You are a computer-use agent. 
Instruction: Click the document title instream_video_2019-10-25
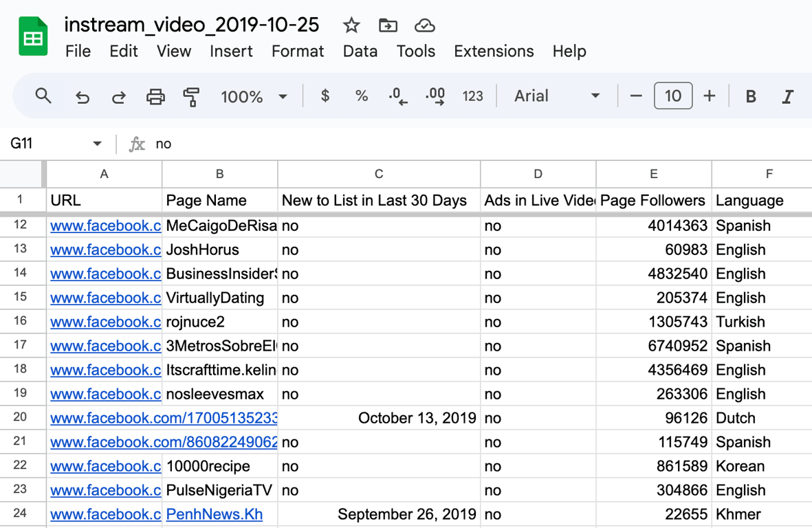(x=192, y=24)
